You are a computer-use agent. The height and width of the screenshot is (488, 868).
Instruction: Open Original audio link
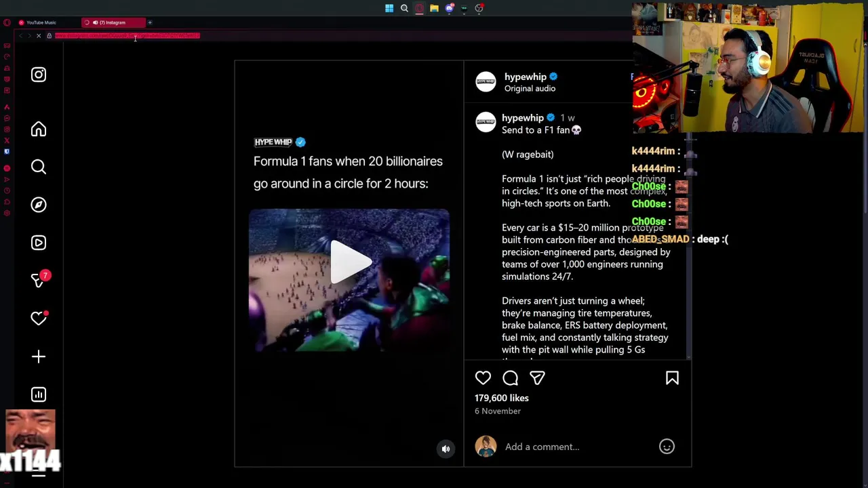tap(530, 89)
